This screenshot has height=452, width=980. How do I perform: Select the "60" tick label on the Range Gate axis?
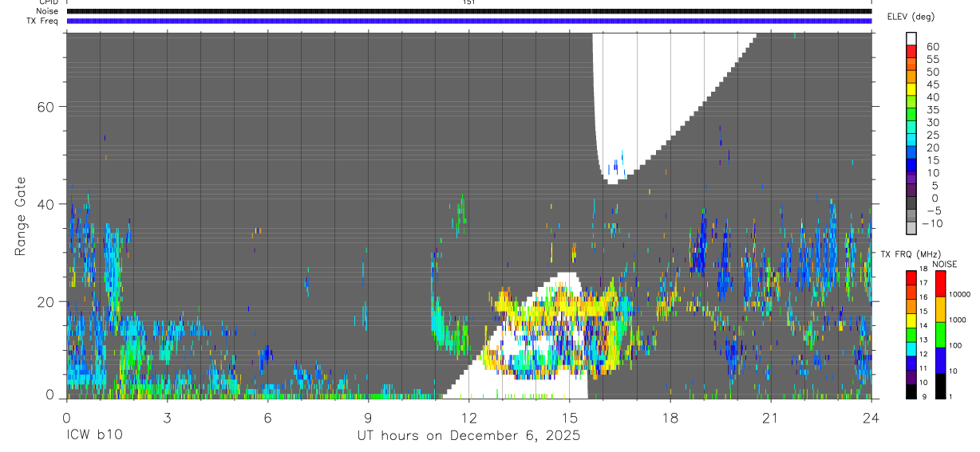point(45,107)
